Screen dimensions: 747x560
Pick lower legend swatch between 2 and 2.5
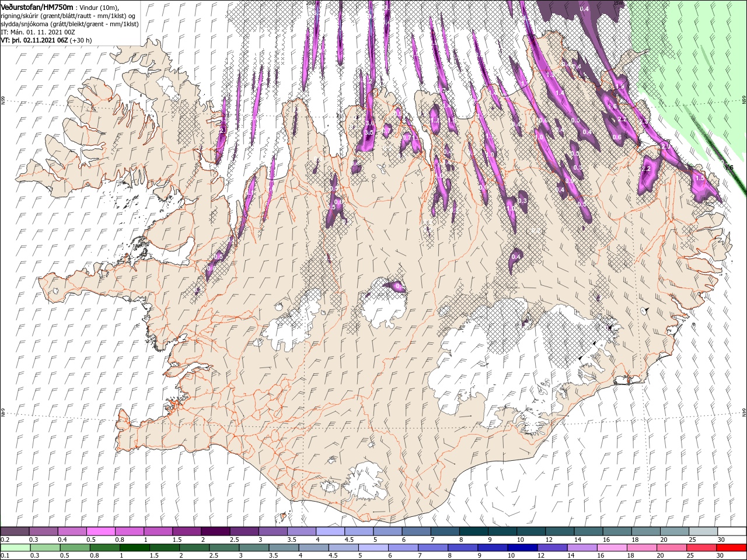click(x=194, y=548)
